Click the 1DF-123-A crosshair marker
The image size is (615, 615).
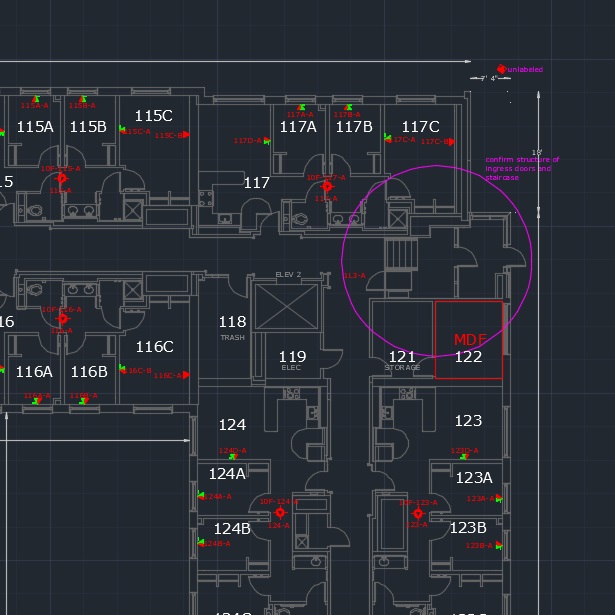(419, 514)
